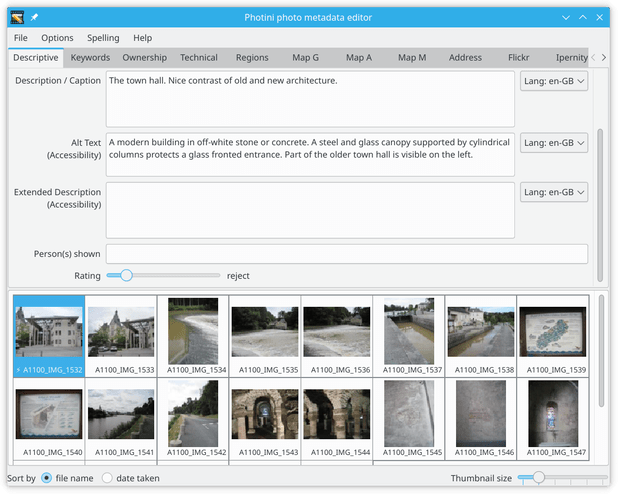This screenshot has height=494, width=618.
Task: Open the Alt Text language dropdown
Action: tap(554, 143)
